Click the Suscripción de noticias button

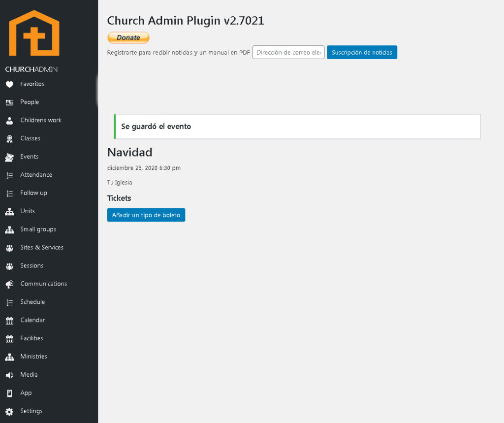click(362, 52)
